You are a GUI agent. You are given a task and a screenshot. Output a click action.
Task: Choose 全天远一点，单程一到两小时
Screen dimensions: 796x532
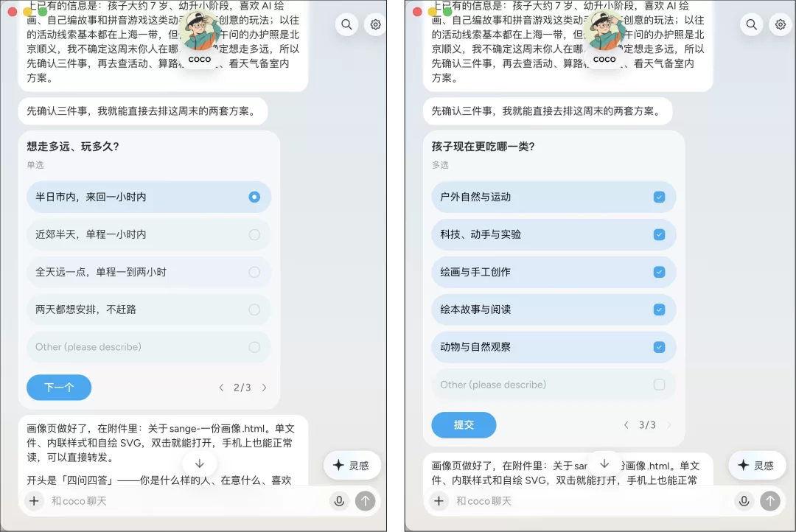[x=149, y=272]
